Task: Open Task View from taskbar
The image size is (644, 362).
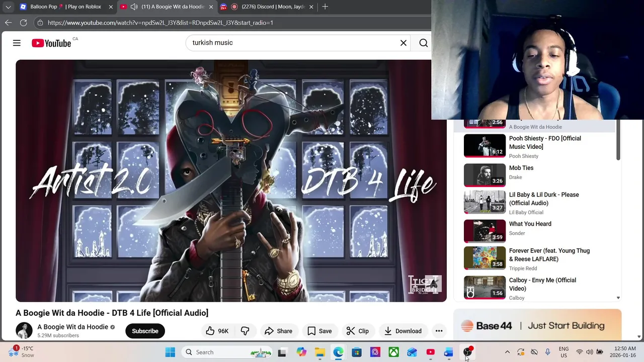Action: (282, 352)
